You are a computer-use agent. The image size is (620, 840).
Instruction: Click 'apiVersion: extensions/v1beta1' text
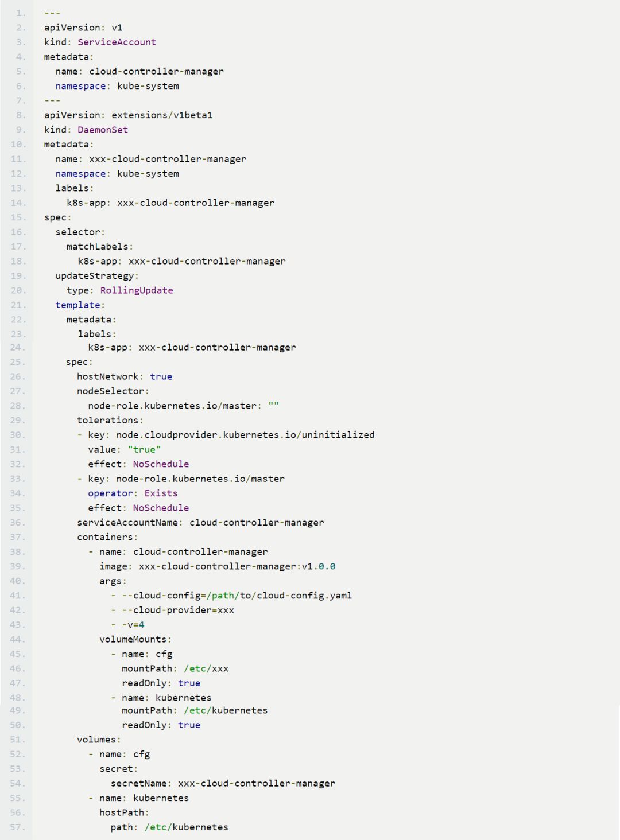[128, 115]
